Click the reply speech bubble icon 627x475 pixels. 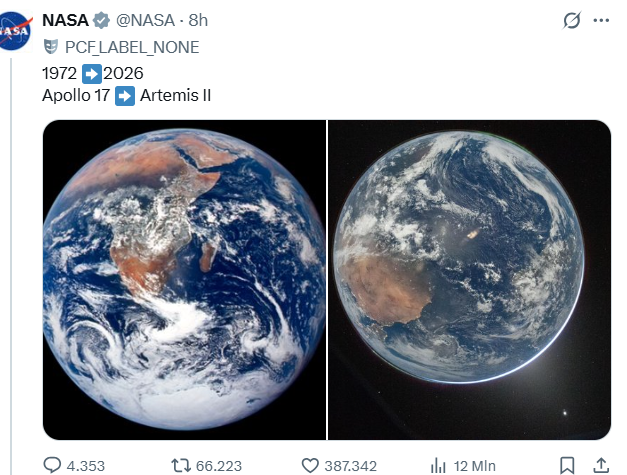[53, 465]
